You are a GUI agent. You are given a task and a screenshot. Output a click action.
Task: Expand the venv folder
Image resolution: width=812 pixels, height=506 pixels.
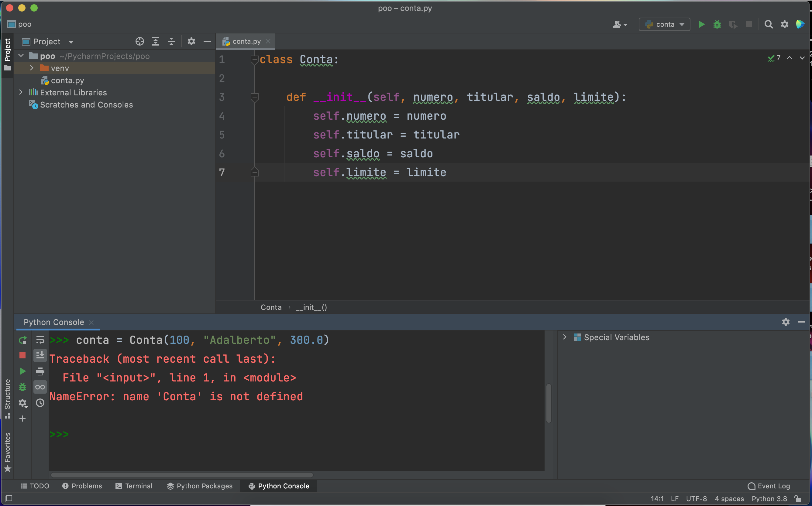[x=32, y=68]
